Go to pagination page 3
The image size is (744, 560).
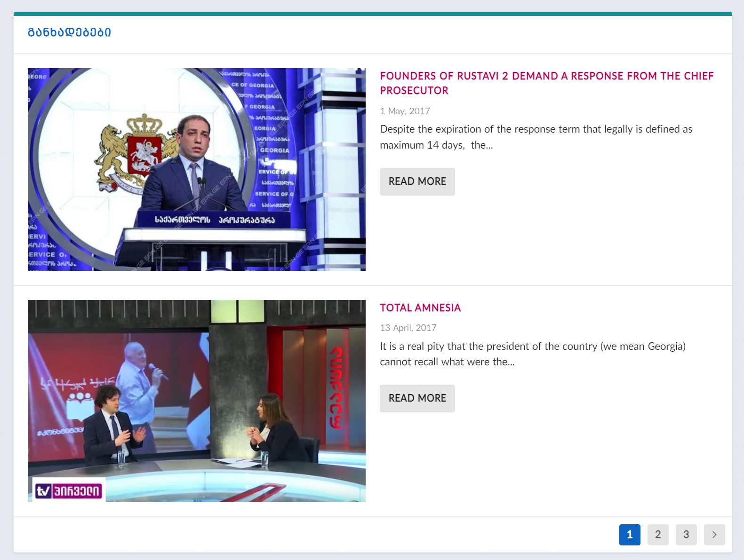pos(686,535)
